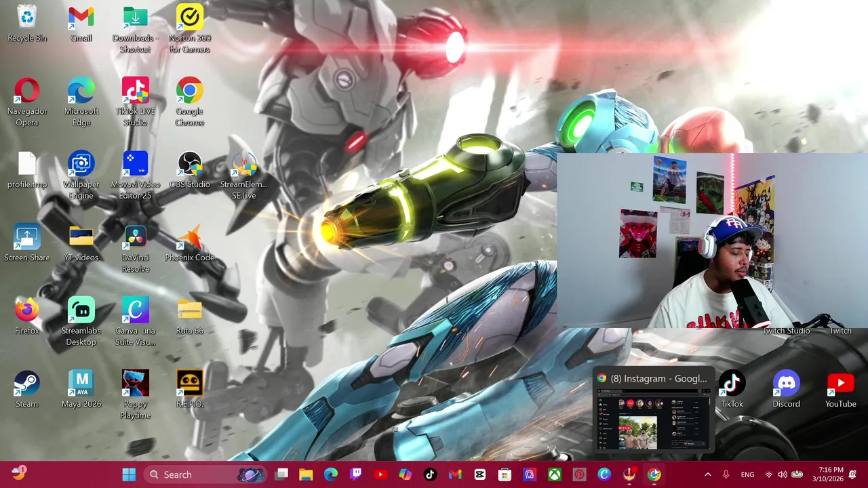The height and width of the screenshot is (488, 868).
Task: Open the Google Chrome desktop shortcut
Action: click(190, 102)
